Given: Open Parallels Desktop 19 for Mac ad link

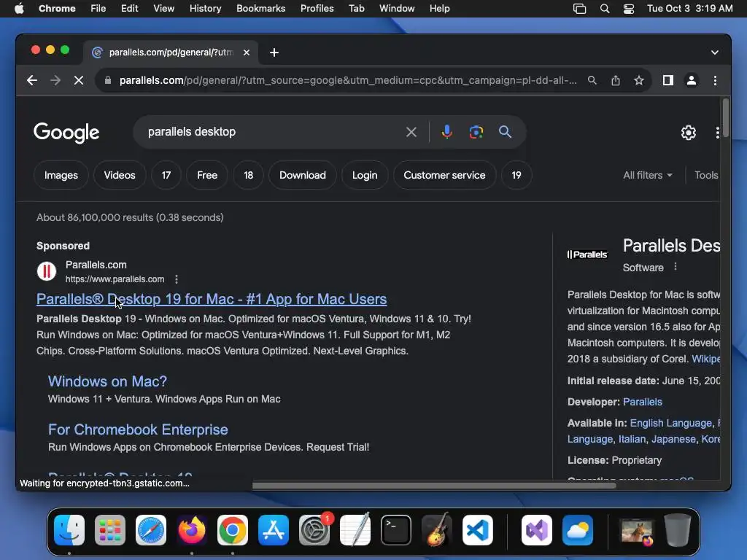Looking at the screenshot, I should click(x=212, y=299).
